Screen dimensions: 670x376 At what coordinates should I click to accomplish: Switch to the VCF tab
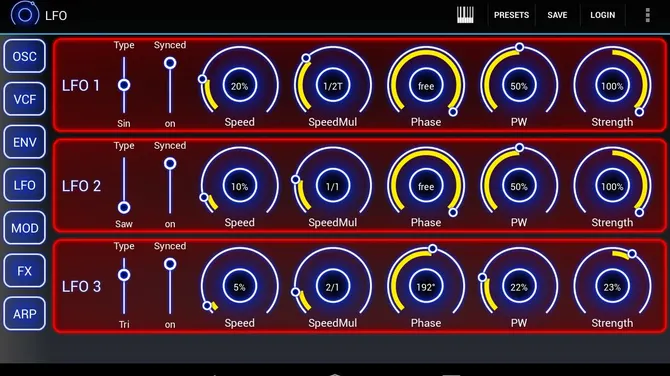[24, 99]
